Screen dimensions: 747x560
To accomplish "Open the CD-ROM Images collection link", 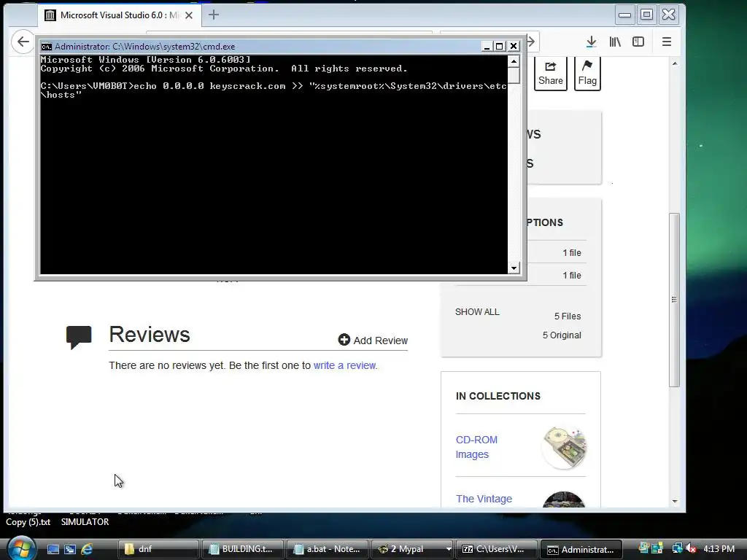I will click(x=476, y=447).
